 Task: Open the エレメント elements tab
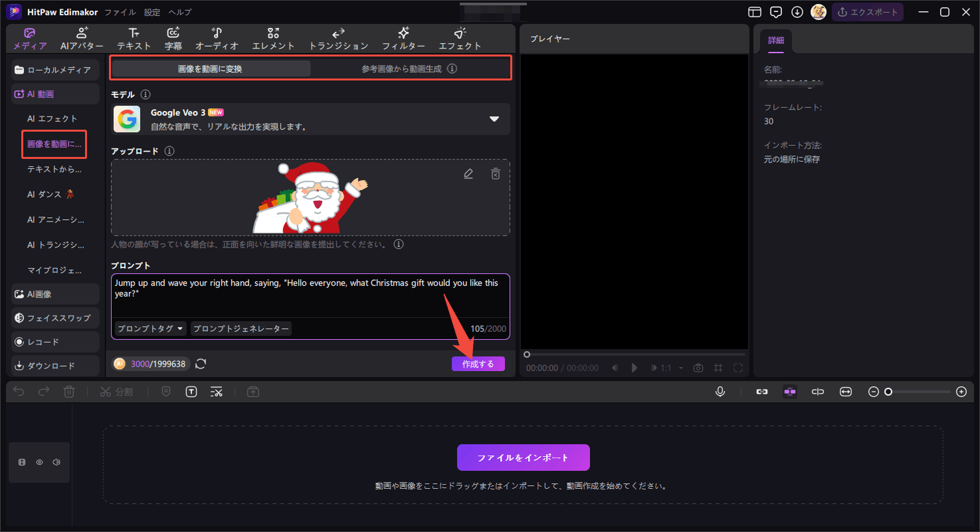point(273,39)
